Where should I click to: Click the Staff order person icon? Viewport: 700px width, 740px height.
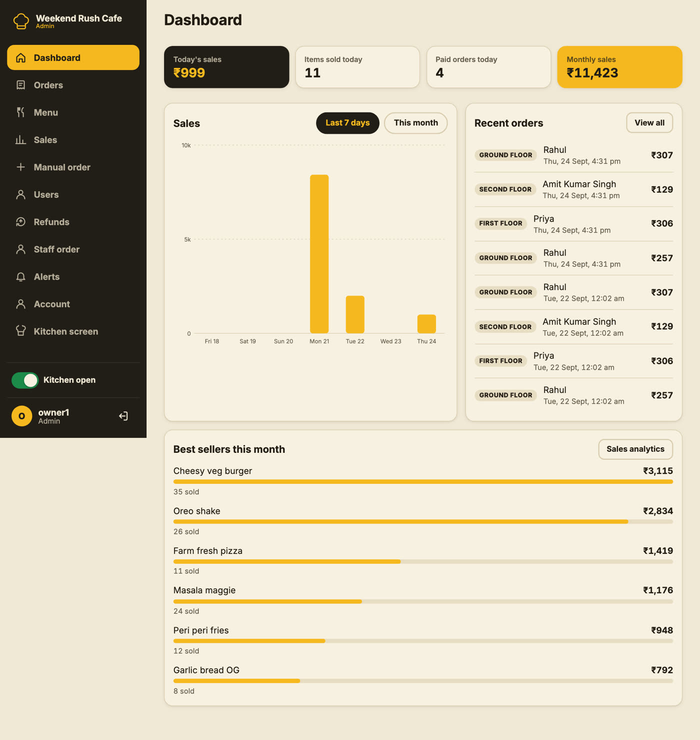coord(20,249)
